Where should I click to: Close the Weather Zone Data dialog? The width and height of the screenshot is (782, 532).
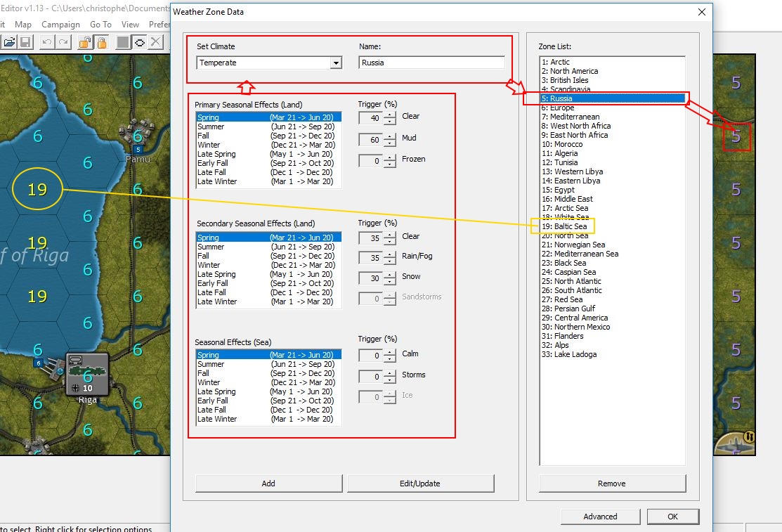(702, 12)
